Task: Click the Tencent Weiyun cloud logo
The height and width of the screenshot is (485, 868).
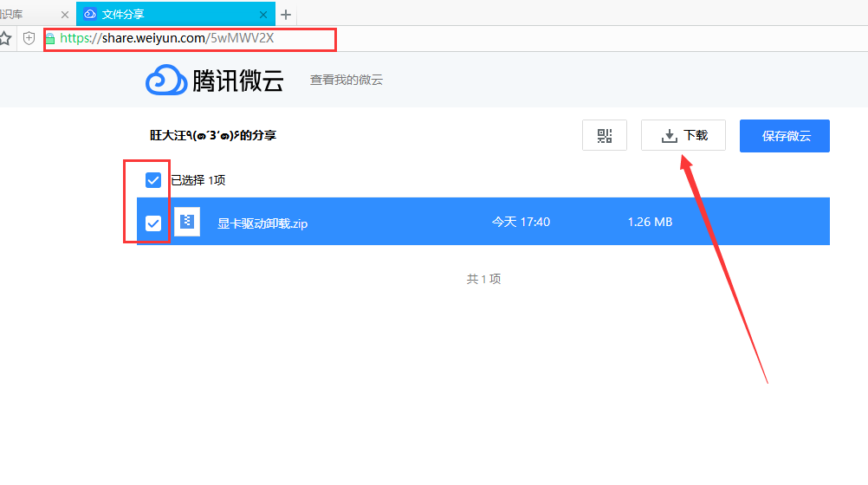Action: (165, 80)
